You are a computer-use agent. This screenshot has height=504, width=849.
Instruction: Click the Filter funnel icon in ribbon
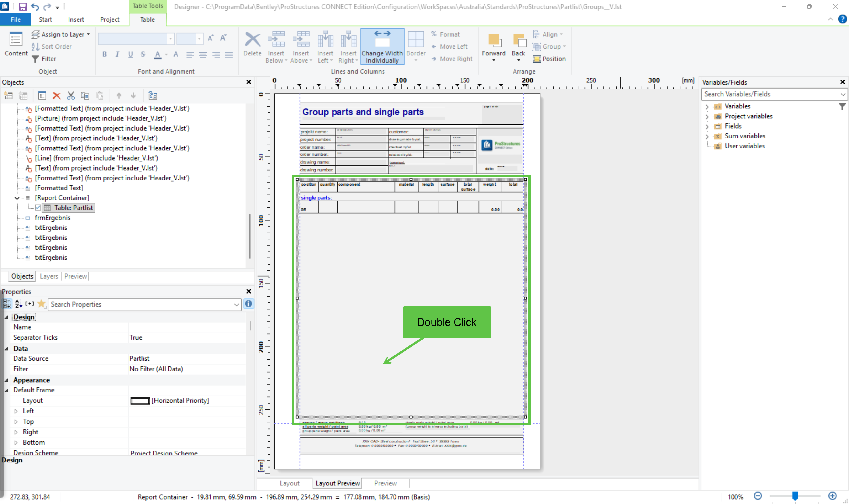tap(35, 59)
